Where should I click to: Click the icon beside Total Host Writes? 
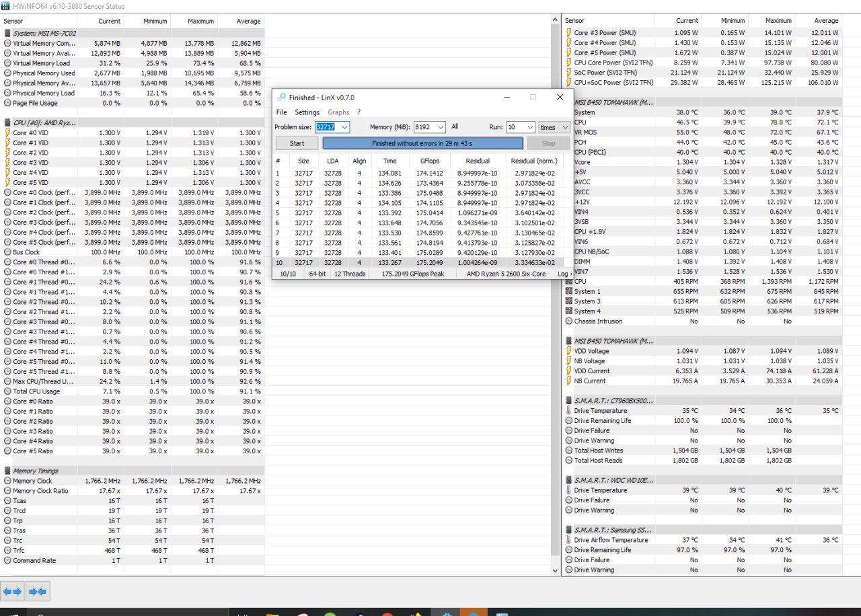point(569,451)
